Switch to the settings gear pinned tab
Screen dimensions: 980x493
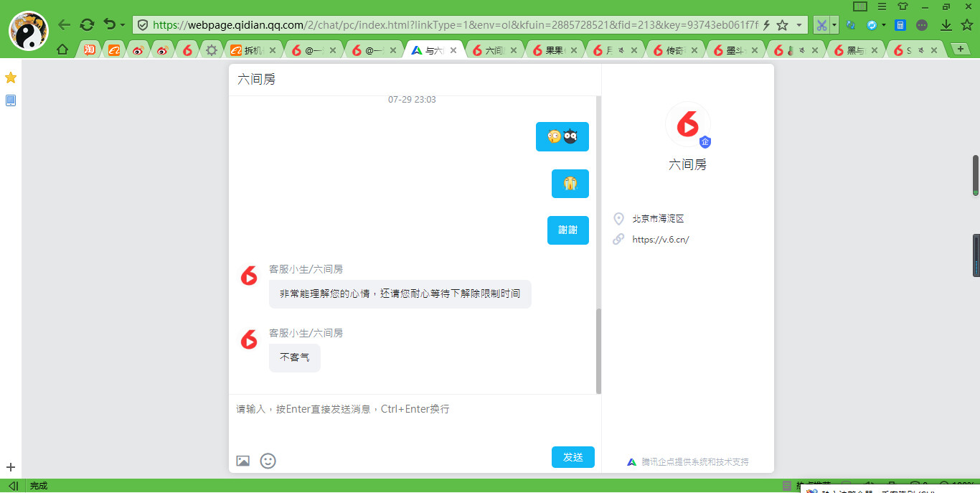coord(211,50)
